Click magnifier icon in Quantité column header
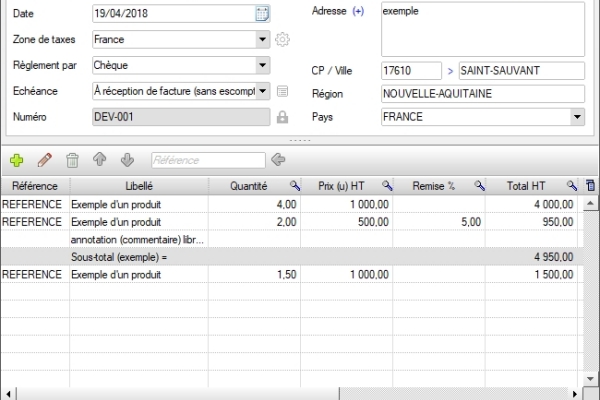The image size is (600, 400). (x=295, y=186)
